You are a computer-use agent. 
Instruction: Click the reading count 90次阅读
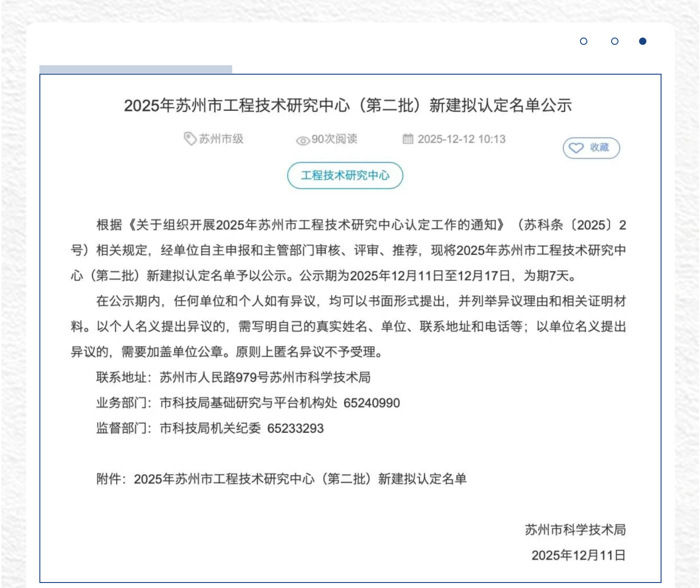pos(335,140)
